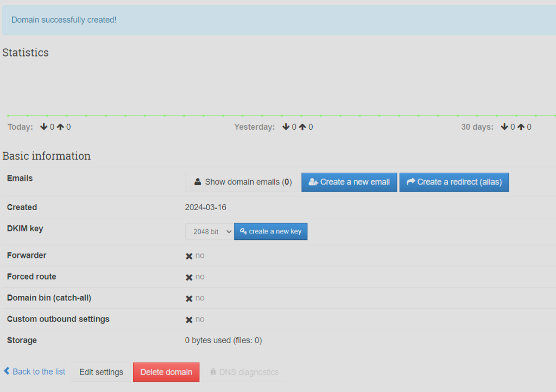556x392 pixels.
Task: Click the X icon in Forced route row
Action: click(x=189, y=277)
